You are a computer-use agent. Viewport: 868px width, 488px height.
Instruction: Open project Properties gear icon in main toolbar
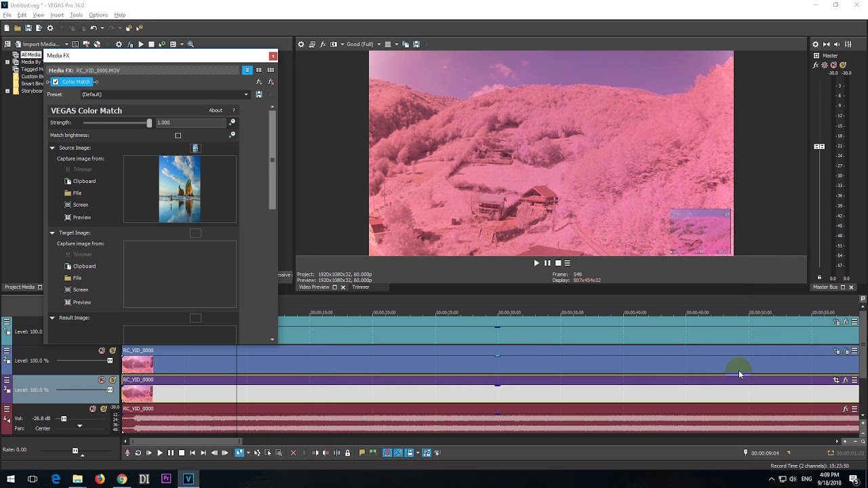[x=50, y=28]
